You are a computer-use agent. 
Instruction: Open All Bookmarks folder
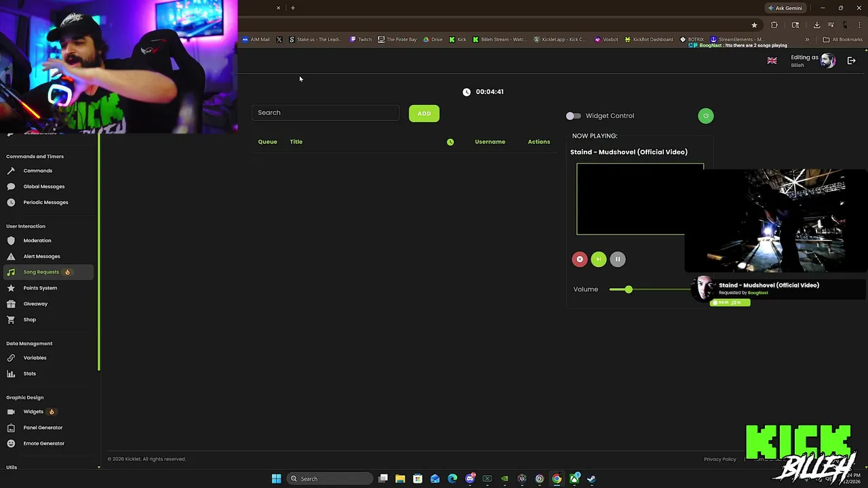[x=842, y=39]
